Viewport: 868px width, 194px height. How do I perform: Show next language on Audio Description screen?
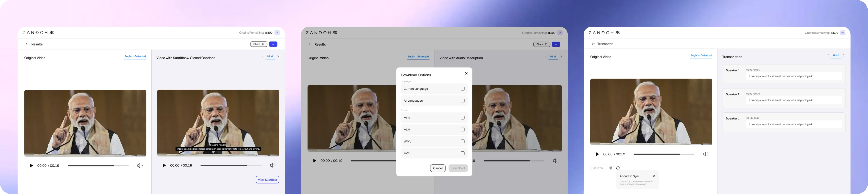(561, 56)
